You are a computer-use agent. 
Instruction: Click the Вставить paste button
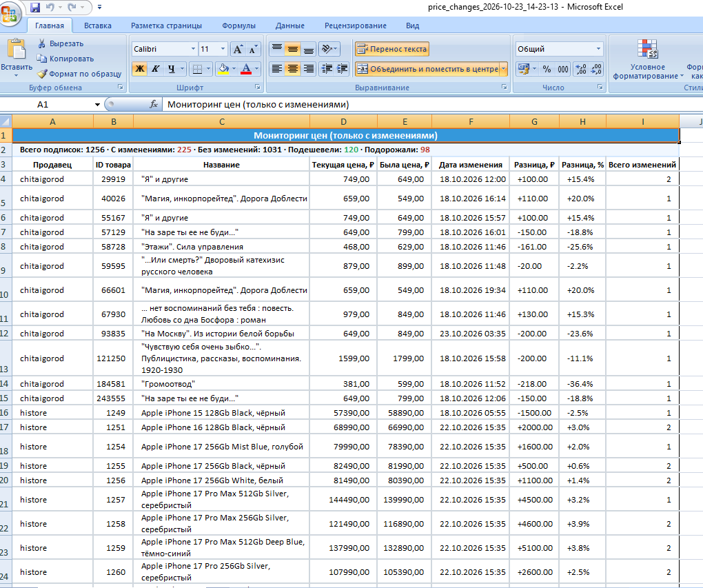click(x=17, y=57)
